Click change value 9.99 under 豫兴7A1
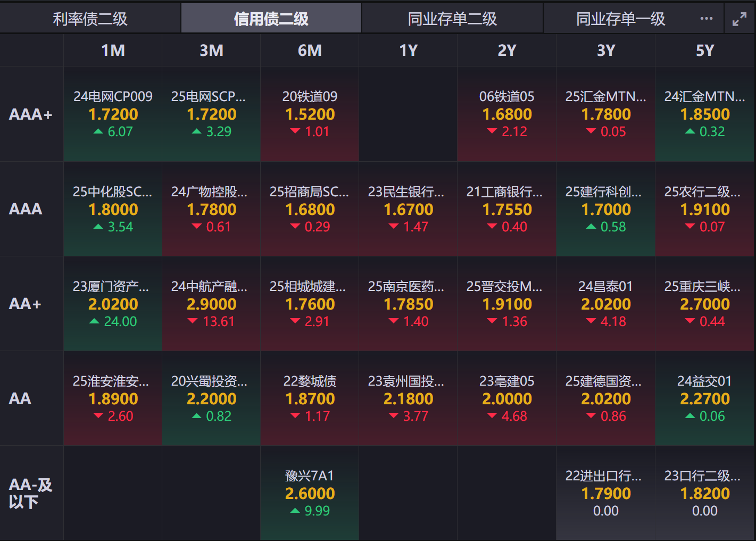 coord(317,511)
